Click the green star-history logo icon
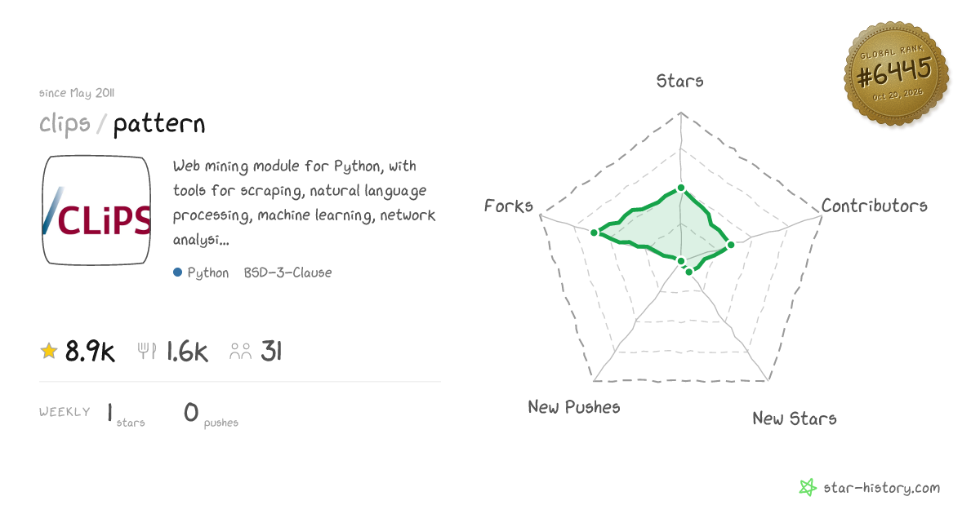Viewport: 980px width, 514px height. coord(808,488)
